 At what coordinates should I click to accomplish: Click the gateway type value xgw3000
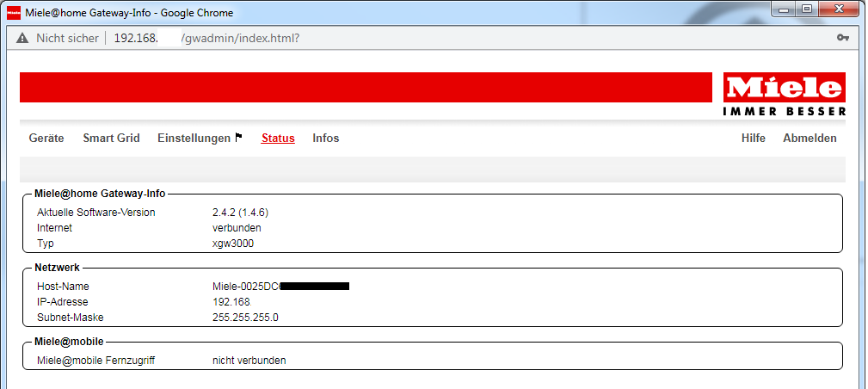click(233, 244)
